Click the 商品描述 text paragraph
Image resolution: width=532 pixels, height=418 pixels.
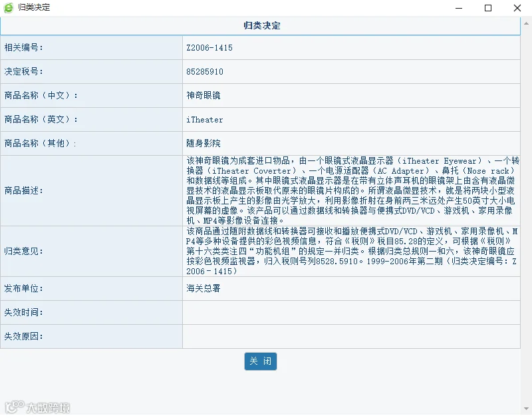(x=352, y=190)
